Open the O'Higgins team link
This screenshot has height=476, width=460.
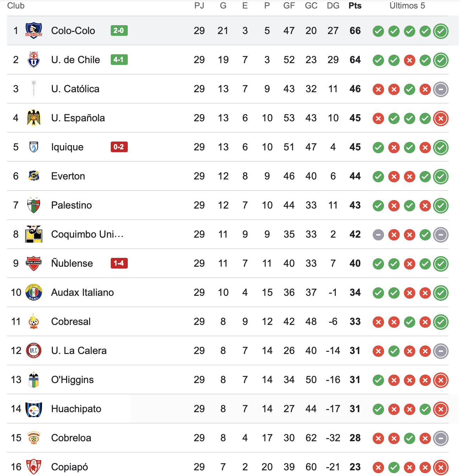tap(72, 380)
